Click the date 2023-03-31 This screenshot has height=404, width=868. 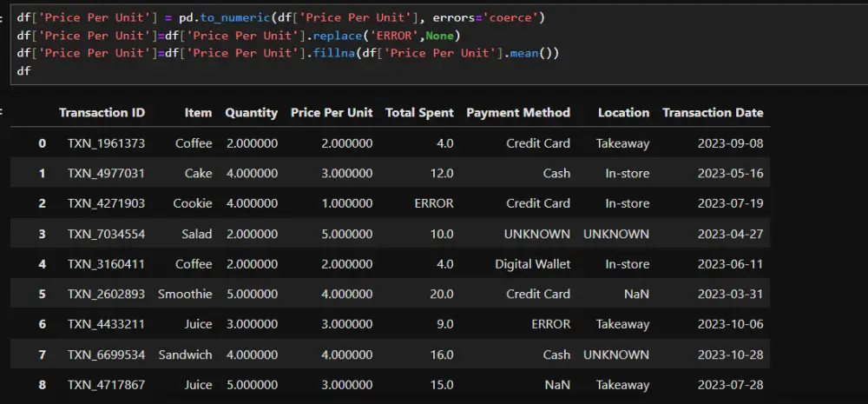tap(730, 294)
